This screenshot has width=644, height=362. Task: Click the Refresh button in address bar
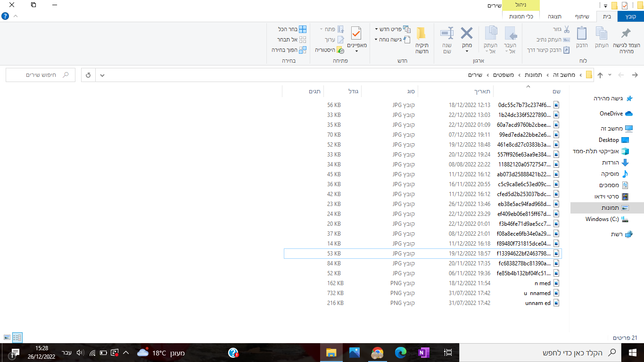click(88, 75)
